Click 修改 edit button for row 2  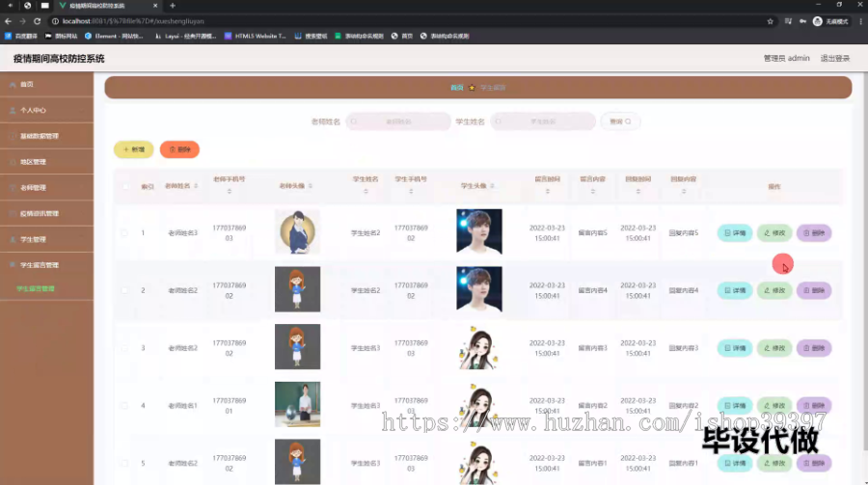[774, 290]
